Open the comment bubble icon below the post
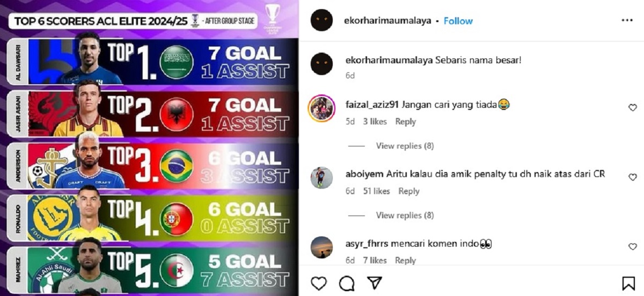644x296 pixels. (347, 283)
